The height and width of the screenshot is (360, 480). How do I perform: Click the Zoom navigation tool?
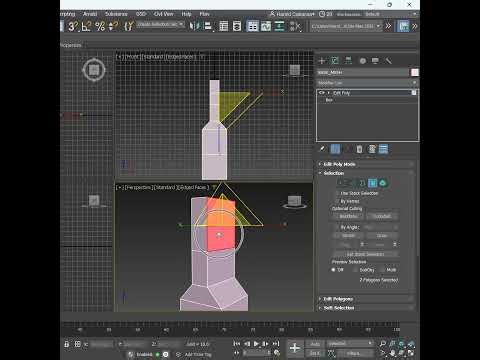point(383,343)
